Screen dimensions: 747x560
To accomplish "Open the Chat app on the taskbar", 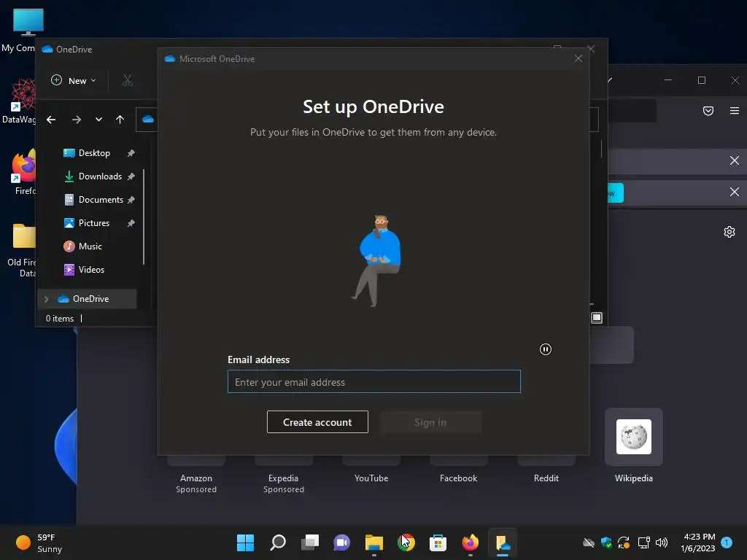I will coord(341,542).
